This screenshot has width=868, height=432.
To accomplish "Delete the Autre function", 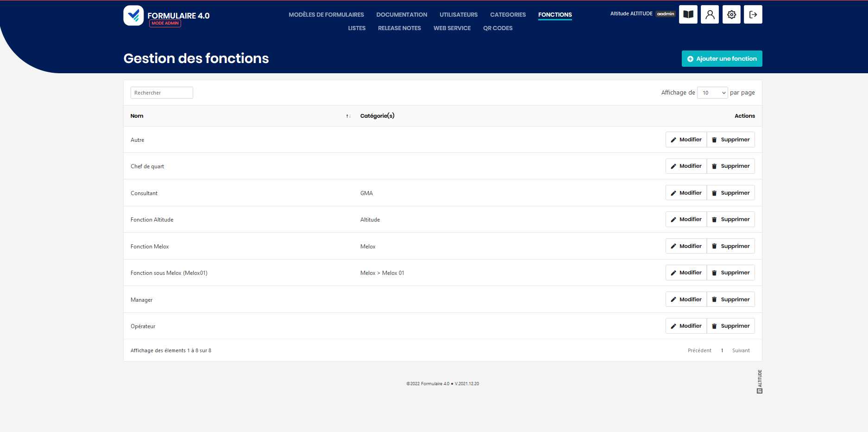I will point(730,140).
